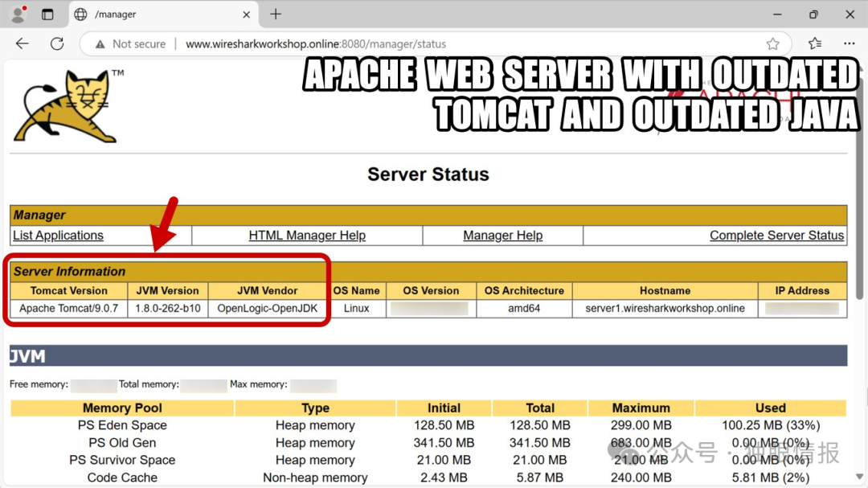The image size is (868, 488).
Task: Click the Maximum column header
Action: click(x=641, y=408)
